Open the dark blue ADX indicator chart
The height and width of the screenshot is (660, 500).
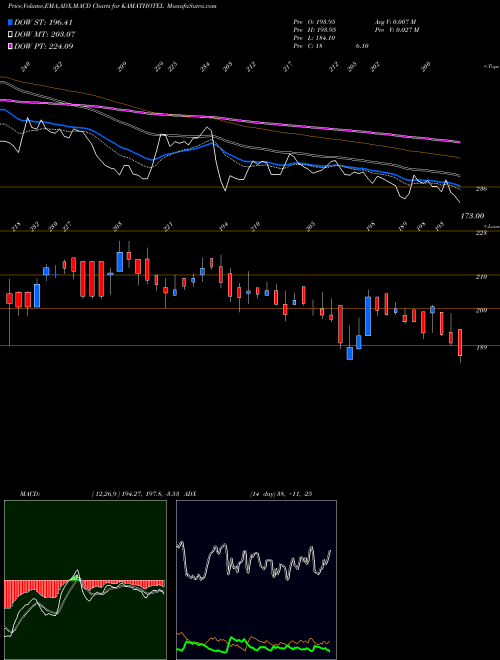pos(256,580)
